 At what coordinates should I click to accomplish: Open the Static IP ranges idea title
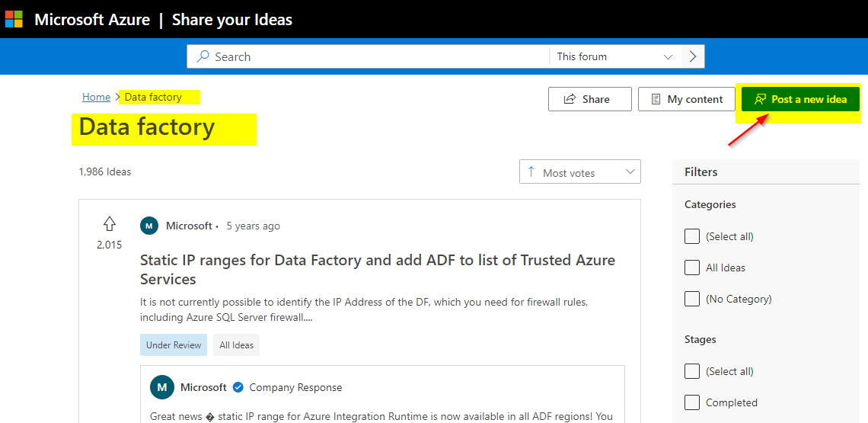point(378,269)
